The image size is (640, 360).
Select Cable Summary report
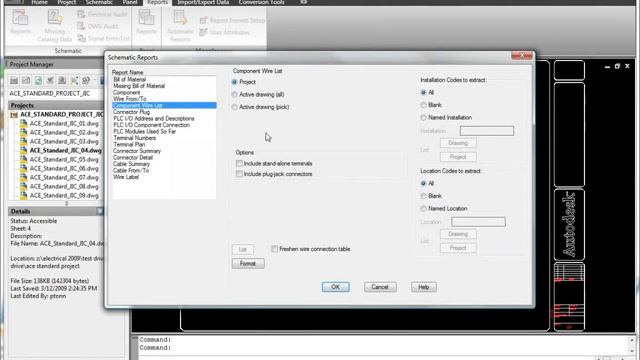tap(131, 164)
